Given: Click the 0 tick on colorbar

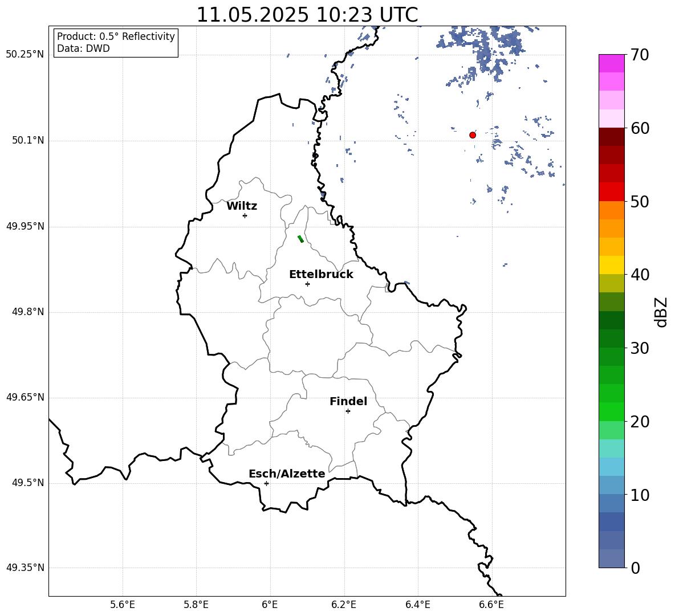Looking at the screenshot, I should 635,568.
